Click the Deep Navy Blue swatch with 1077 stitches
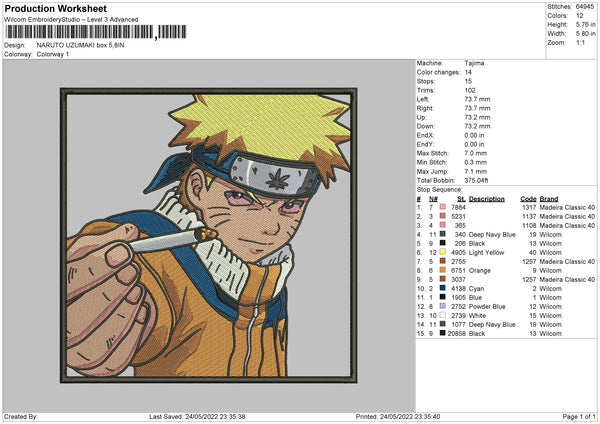Screen dimensions: 600x424 [x=443, y=324]
